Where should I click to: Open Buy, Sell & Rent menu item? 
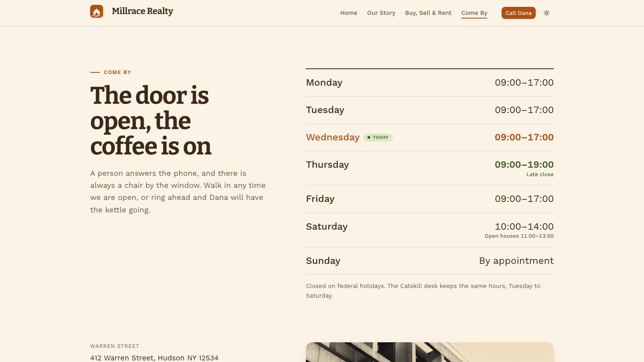[428, 13]
